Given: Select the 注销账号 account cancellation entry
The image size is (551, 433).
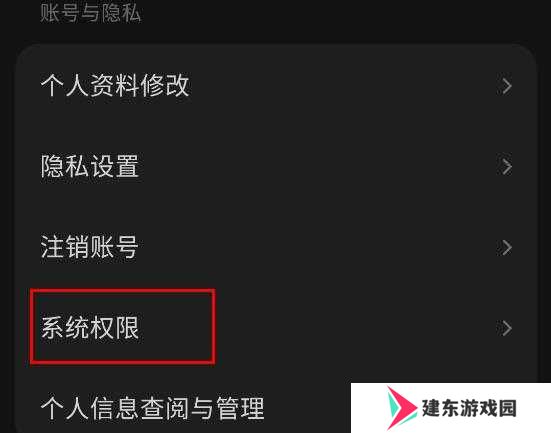Looking at the screenshot, I should point(276,248).
